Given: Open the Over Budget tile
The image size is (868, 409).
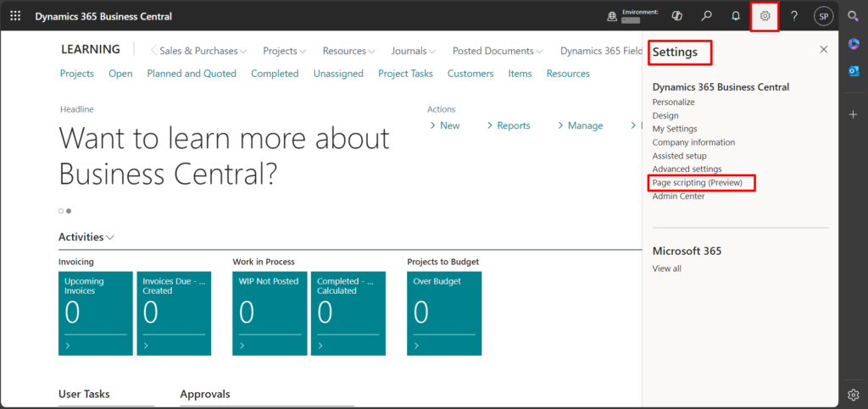Looking at the screenshot, I should point(444,313).
